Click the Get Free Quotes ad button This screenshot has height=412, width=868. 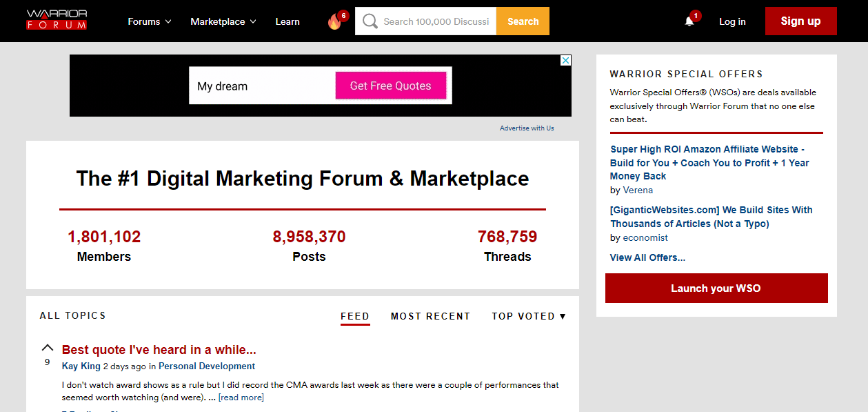pos(390,86)
